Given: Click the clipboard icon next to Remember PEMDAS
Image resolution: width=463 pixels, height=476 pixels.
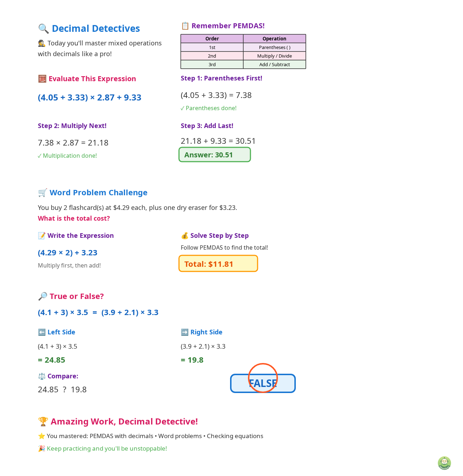Looking at the screenshot, I should point(185,26).
